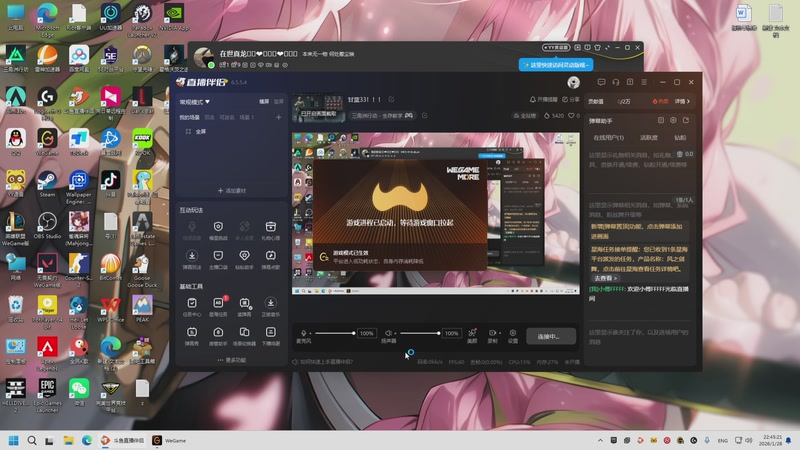This screenshot has width=800, height=450.
Task: Mute the microphone icon
Action: point(304,333)
